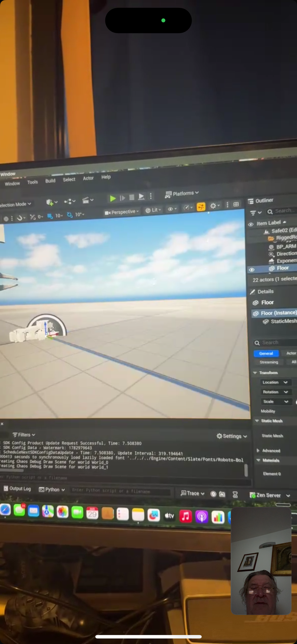
Task: Open the Python command type dropdown
Action: click(52, 489)
